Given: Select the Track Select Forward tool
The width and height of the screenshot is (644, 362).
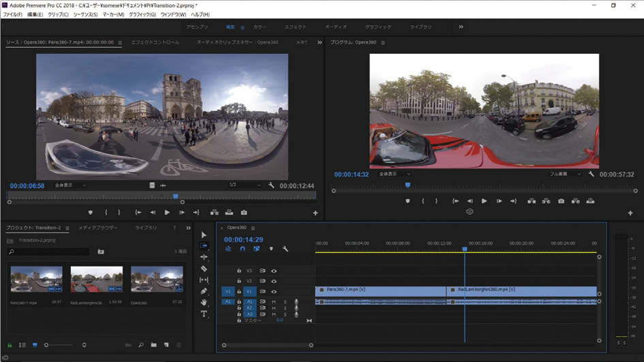Looking at the screenshot, I should pyautogui.click(x=204, y=245).
